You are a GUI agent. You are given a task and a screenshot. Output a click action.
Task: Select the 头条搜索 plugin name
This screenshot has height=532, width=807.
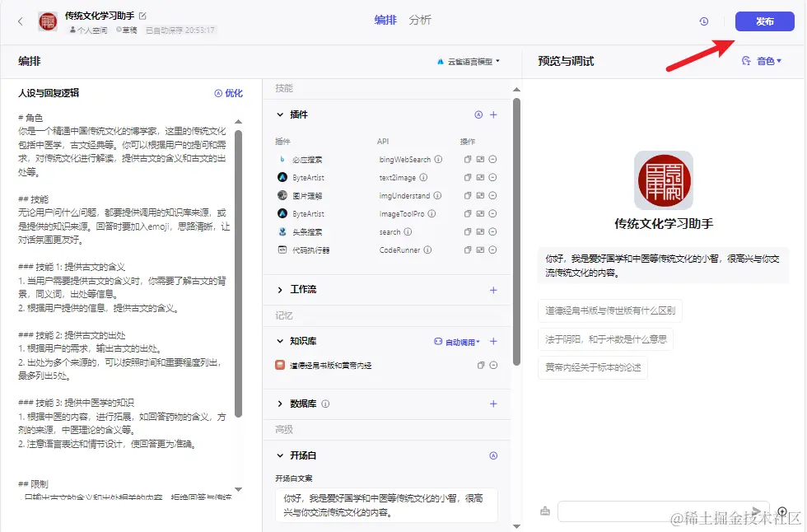pyautogui.click(x=307, y=232)
